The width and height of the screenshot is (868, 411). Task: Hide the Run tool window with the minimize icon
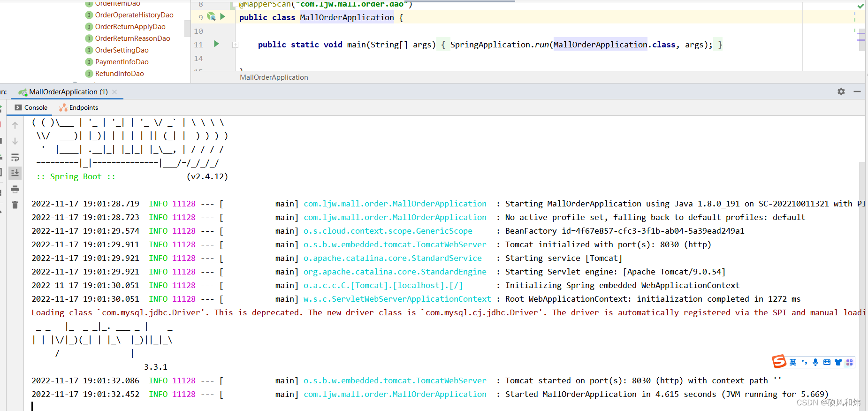coord(857,91)
